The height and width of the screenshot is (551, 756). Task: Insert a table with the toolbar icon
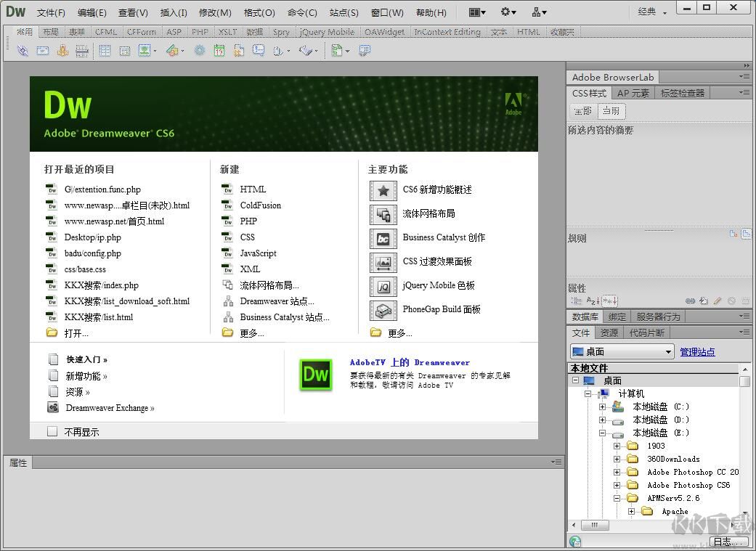point(103,51)
